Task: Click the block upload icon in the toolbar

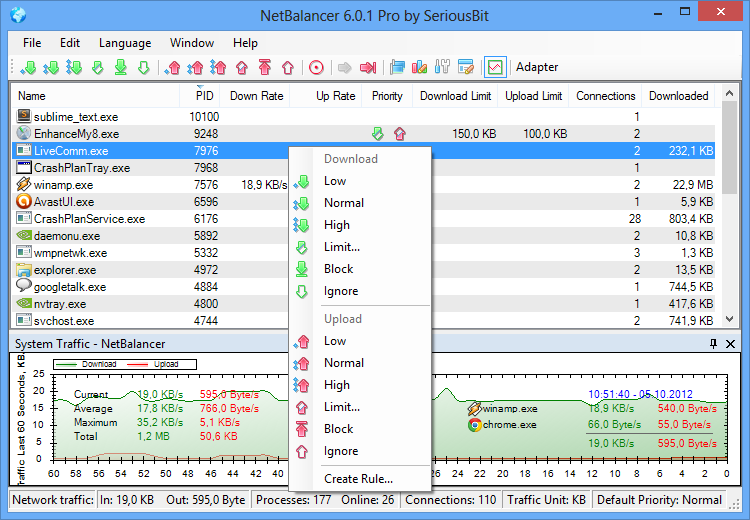Action: [x=264, y=68]
